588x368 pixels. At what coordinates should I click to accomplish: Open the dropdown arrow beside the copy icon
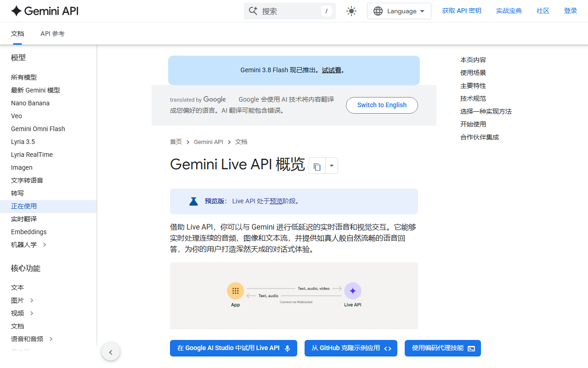(332, 166)
